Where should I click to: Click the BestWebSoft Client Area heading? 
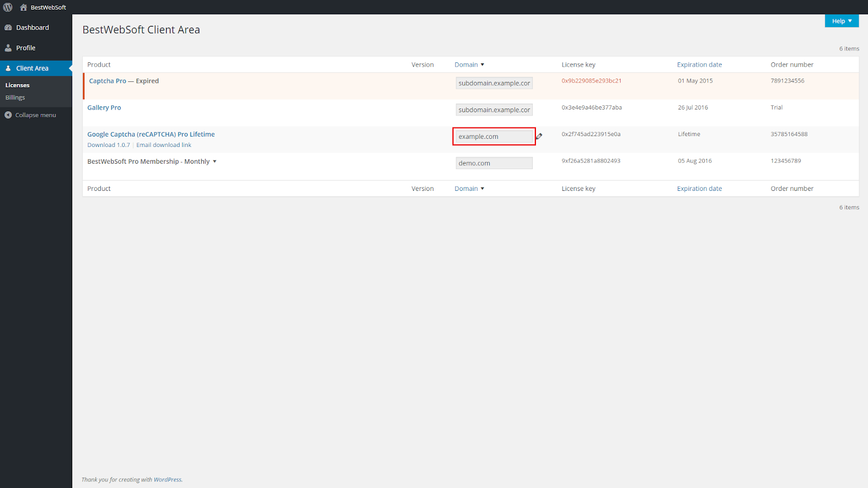tap(141, 30)
